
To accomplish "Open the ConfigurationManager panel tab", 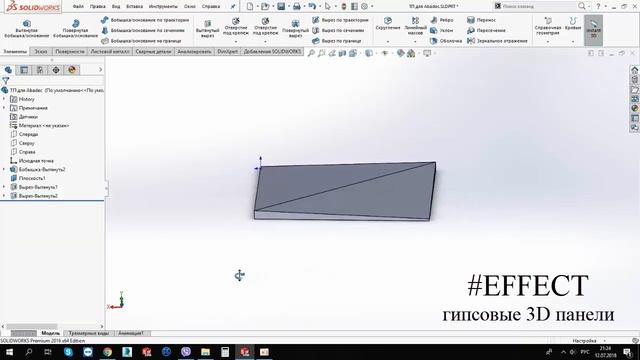I will pyautogui.click(x=40, y=70).
